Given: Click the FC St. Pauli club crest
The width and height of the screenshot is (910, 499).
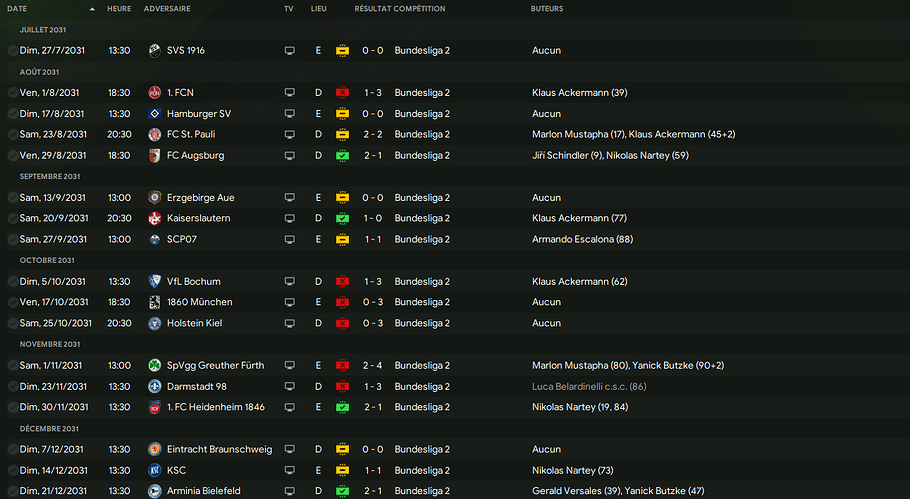Looking at the screenshot, I should pyautogui.click(x=154, y=135).
